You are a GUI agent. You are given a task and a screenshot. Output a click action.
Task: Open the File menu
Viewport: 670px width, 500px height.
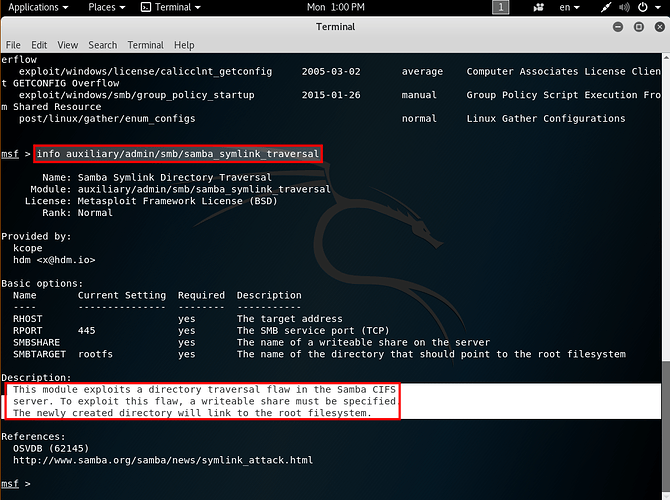point(13,45)
